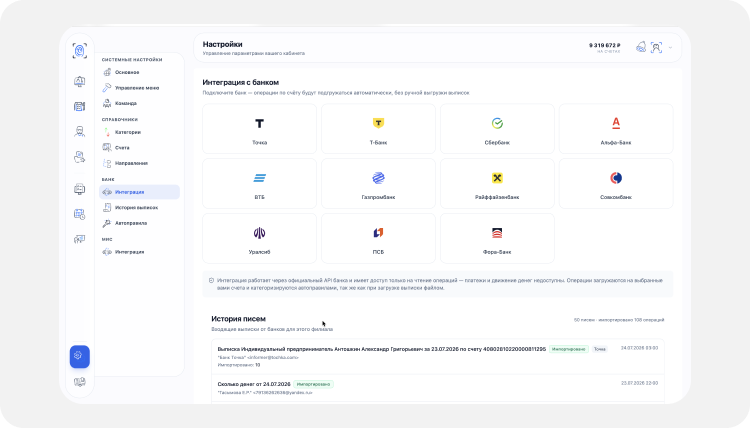The height and width of the screenshot is (428, 750).
Task: Click the notification bell icon in header
Action: tap(641, 47)
